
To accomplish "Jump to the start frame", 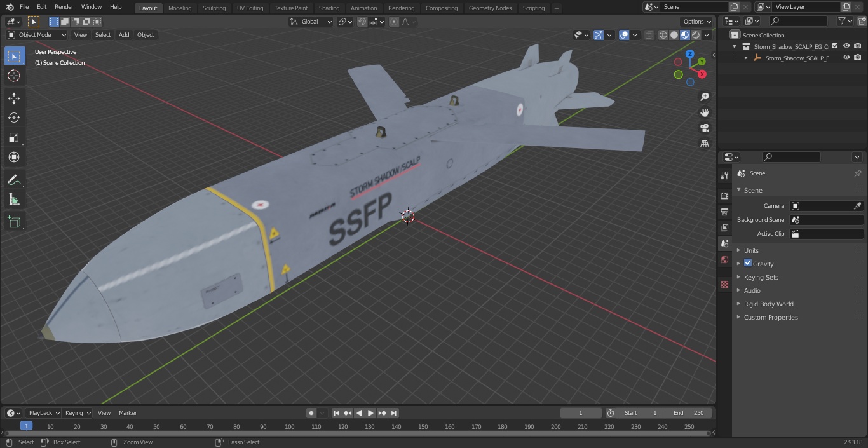I will pos(336,413).
